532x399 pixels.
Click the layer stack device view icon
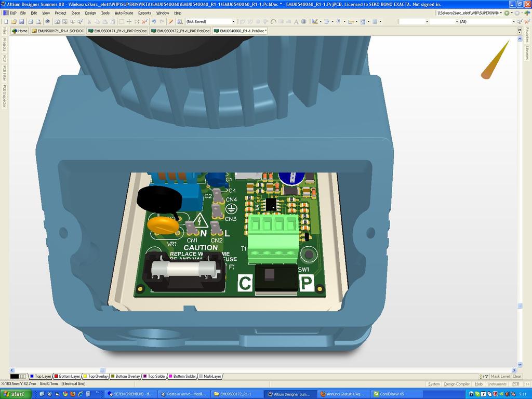(x=47, y=21)
